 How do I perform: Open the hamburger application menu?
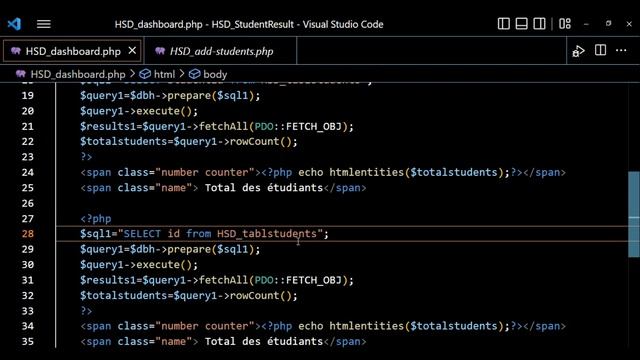click(44, 24)
